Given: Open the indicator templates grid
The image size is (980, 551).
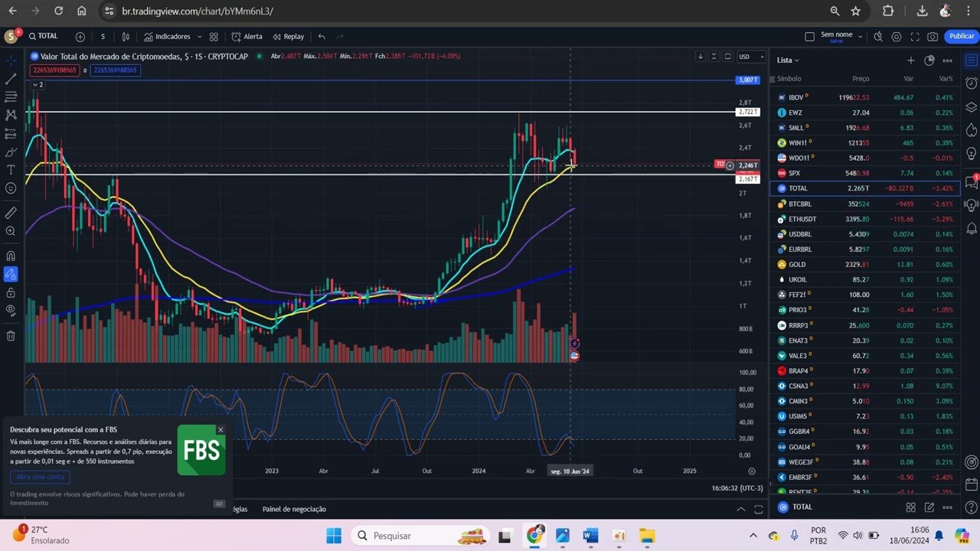Looking at the screenshot, I should (214, 36).
